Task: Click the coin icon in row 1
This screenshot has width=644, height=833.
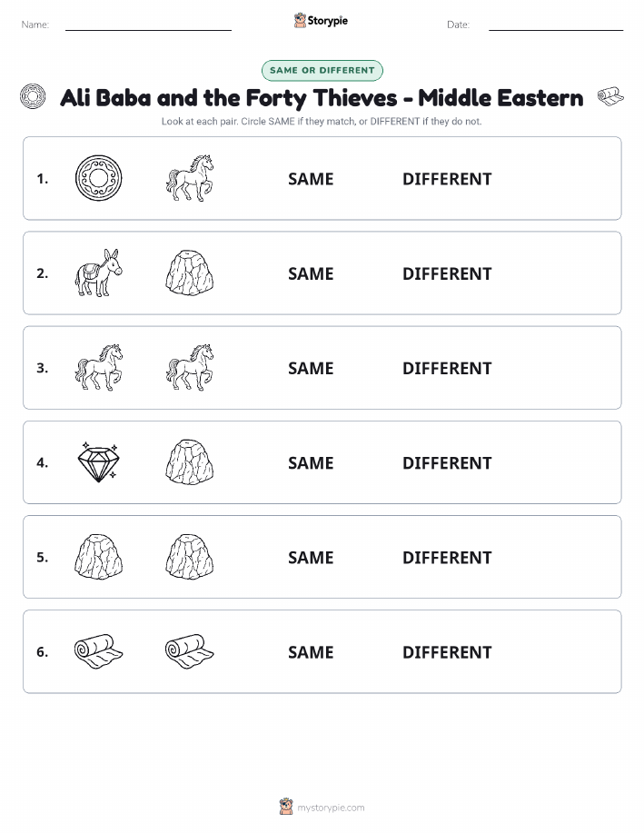Action: pos(98,178)
